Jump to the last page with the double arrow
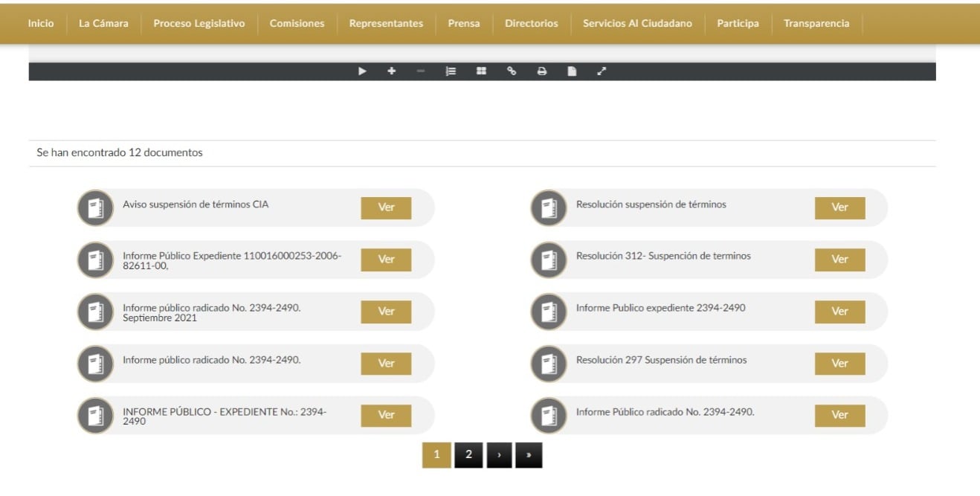Image resolution: width=980 pixels, height=496 pixels. click(527, 454)
